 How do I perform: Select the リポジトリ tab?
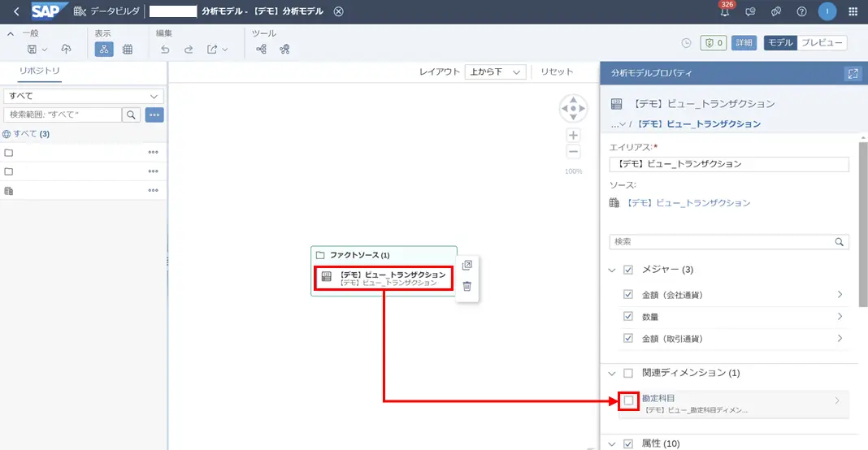[39, 71]
